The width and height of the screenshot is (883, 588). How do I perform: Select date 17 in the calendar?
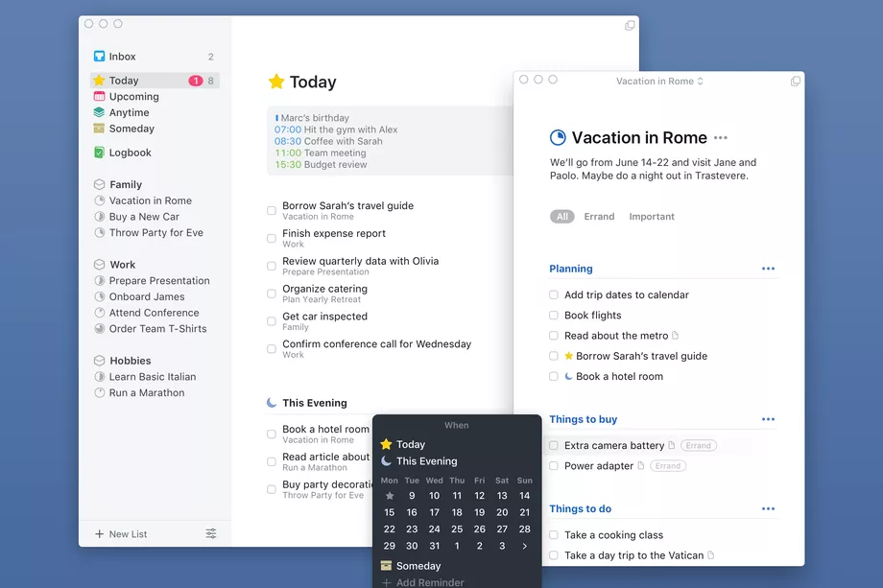click(x=434, y=512)
